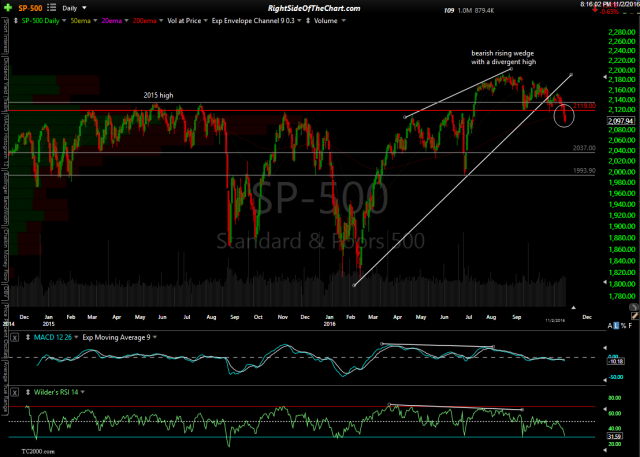640x457 pixels.
Task: Click the 2037.00 support level label
Action: [584, 148]
